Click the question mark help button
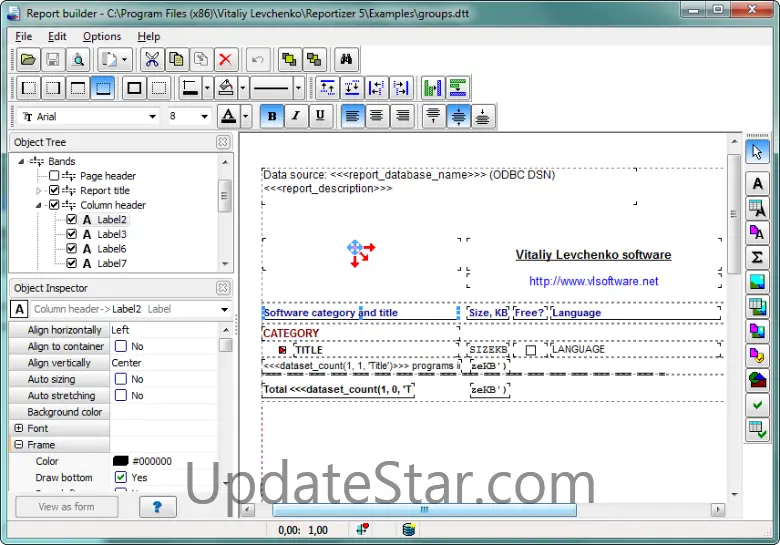Image resolution: width=780 pixels, height=545 pixels. coord(158,507)
